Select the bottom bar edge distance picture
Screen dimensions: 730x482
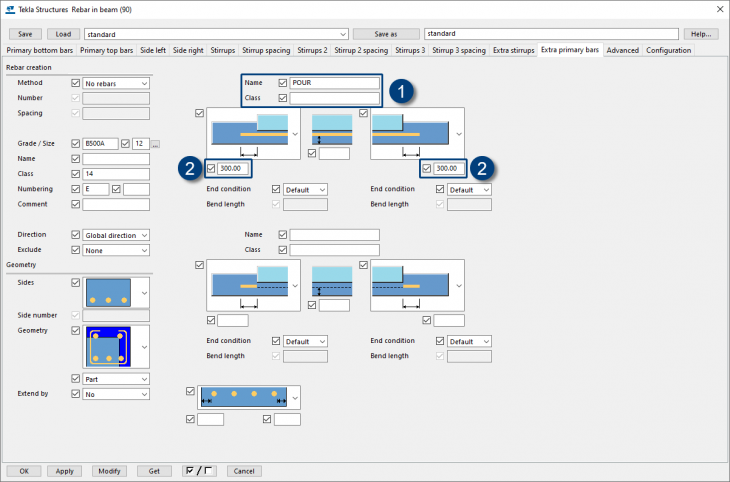coord(244,397)
